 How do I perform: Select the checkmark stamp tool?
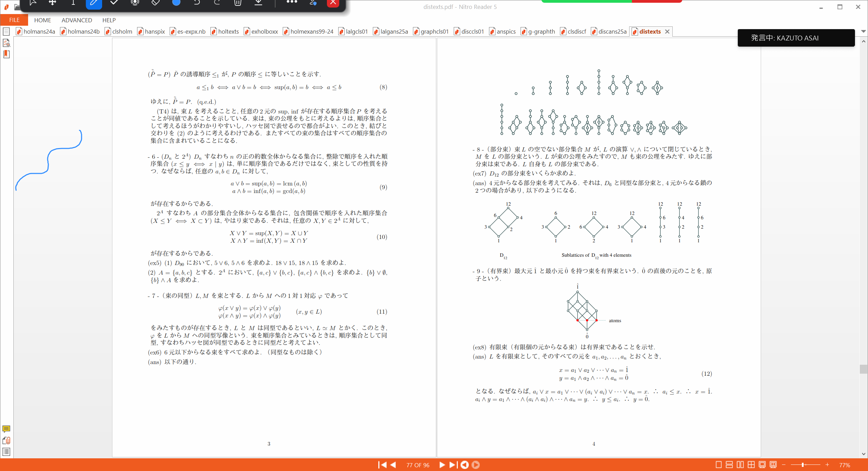[x=114, y=3]
